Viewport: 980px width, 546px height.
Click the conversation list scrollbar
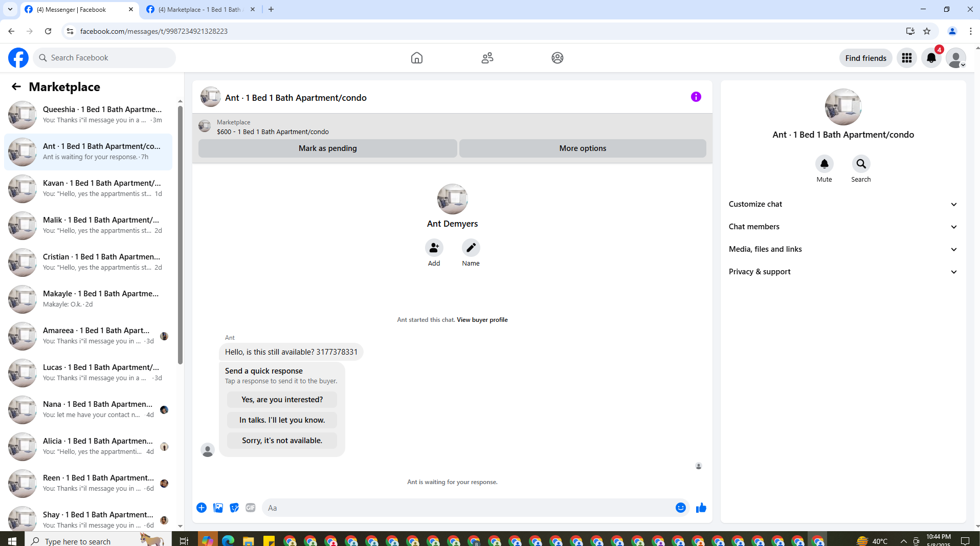click(x=180, y=235)
